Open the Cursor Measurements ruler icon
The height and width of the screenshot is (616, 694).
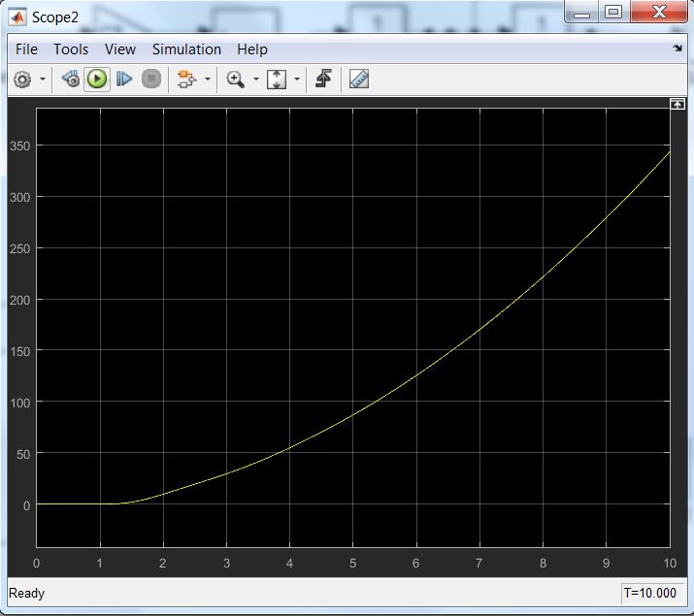(x=359, y=80)
